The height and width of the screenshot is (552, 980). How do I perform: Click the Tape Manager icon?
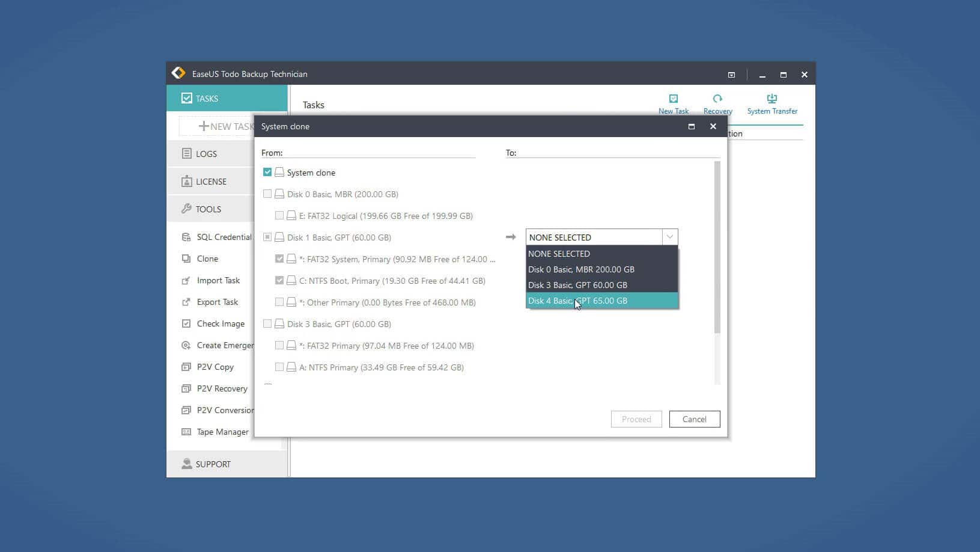pyautogui.click(x=186, y=432)
